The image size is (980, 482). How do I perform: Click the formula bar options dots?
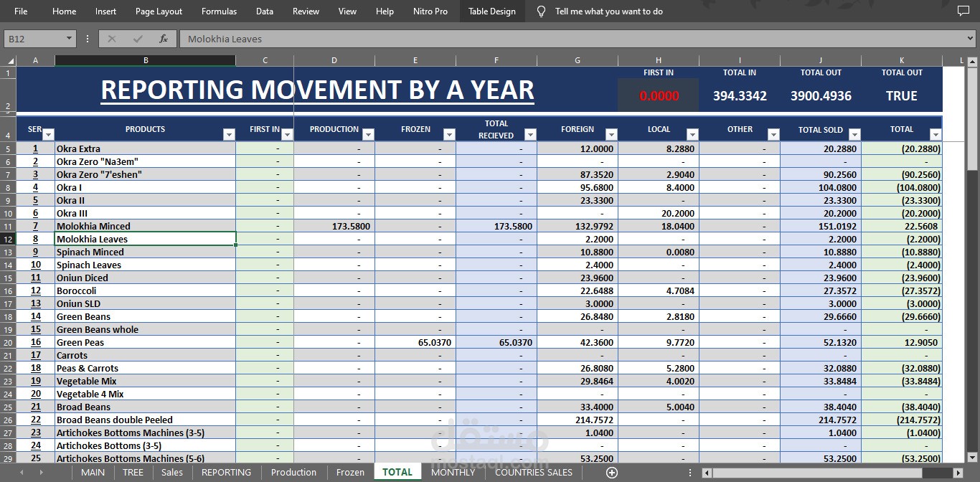click(x=88, y=39)
